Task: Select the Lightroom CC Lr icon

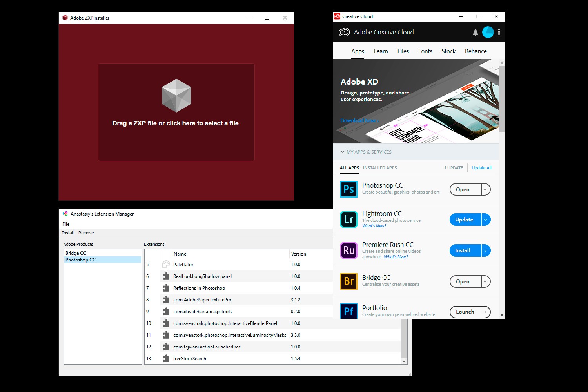Action: [348, 220]
